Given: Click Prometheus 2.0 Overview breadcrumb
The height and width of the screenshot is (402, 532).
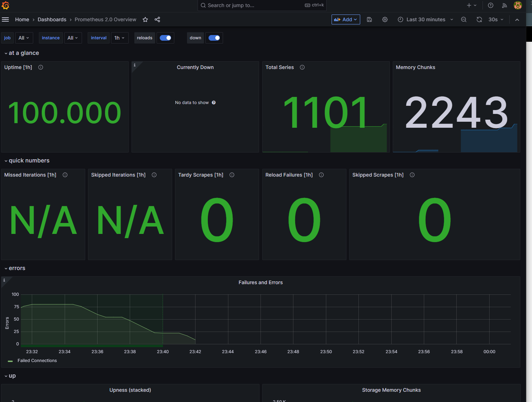Looking at the screenshot, I should (x=105, y=19).
